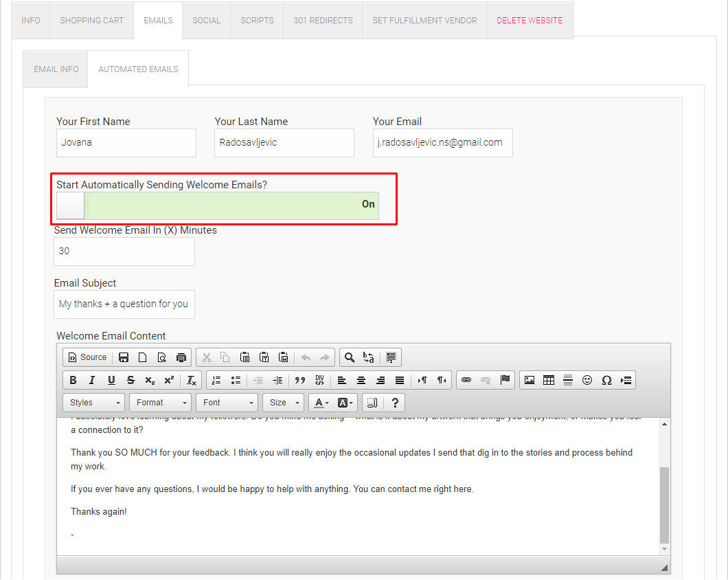This screenshot has height=580, width=728.
Task: Open the Font dropdown list
Action: pyautogui.click(x=227, y=403)
